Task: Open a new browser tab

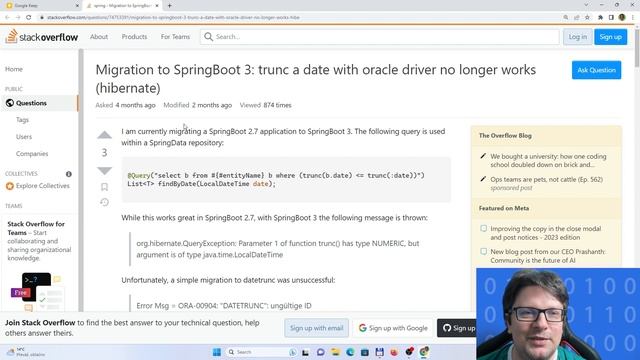Action: click(169, 6)
